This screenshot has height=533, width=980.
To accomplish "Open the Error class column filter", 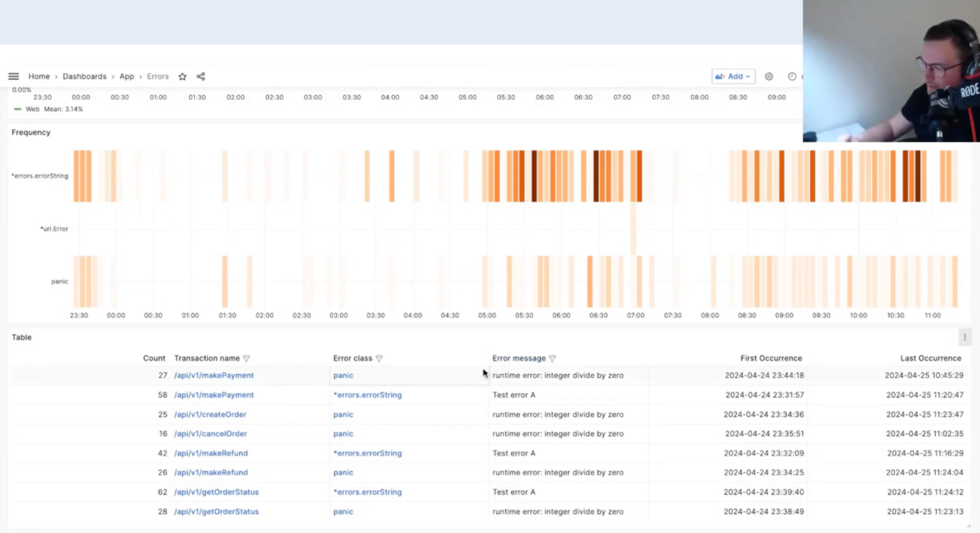I will click(379, 359).
